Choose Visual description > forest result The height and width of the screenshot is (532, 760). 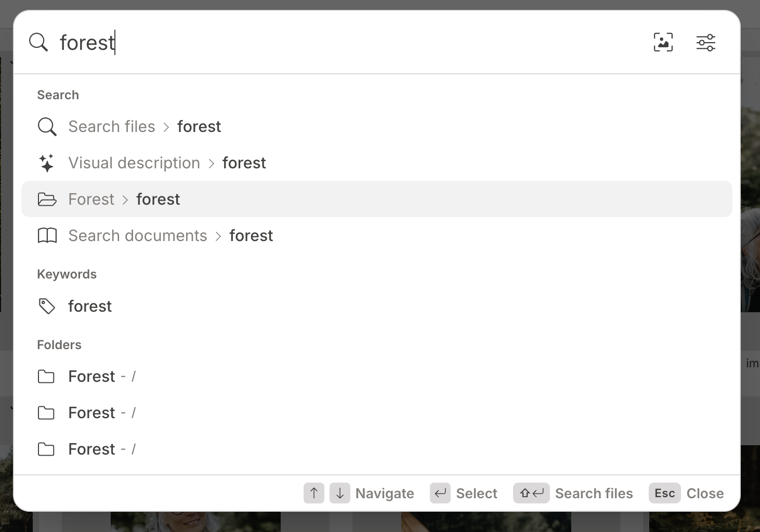[377, 163]
